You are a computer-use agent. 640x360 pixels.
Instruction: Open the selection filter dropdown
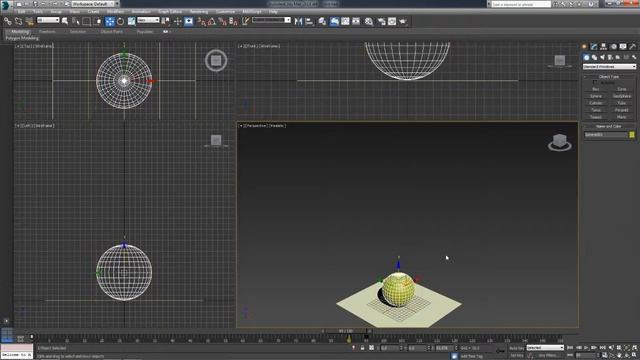(x=48, y=20)
